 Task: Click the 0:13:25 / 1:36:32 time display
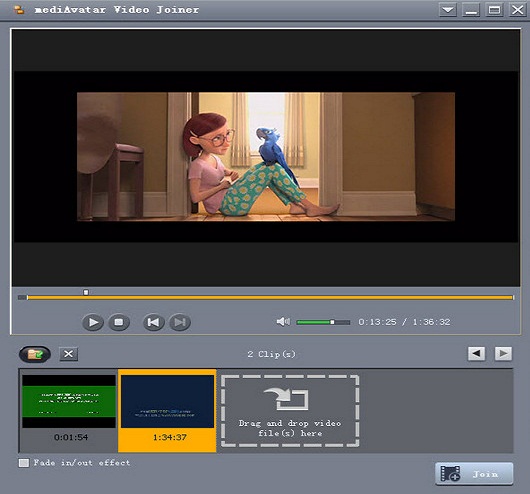pos(404,322)
